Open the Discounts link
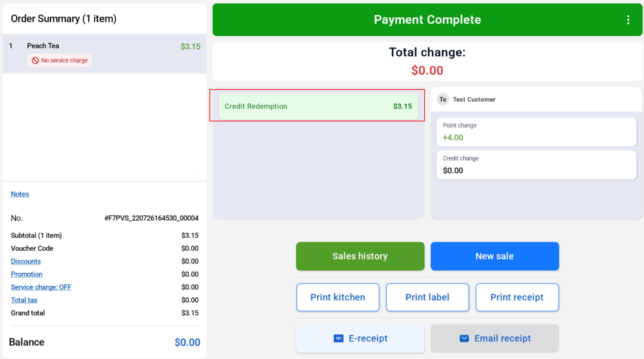644x359 pixels. [x=26, y=261]
